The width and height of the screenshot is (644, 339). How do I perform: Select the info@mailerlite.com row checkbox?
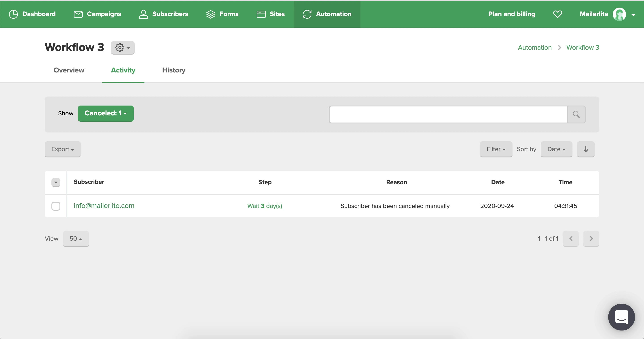[x=56, y=206]
